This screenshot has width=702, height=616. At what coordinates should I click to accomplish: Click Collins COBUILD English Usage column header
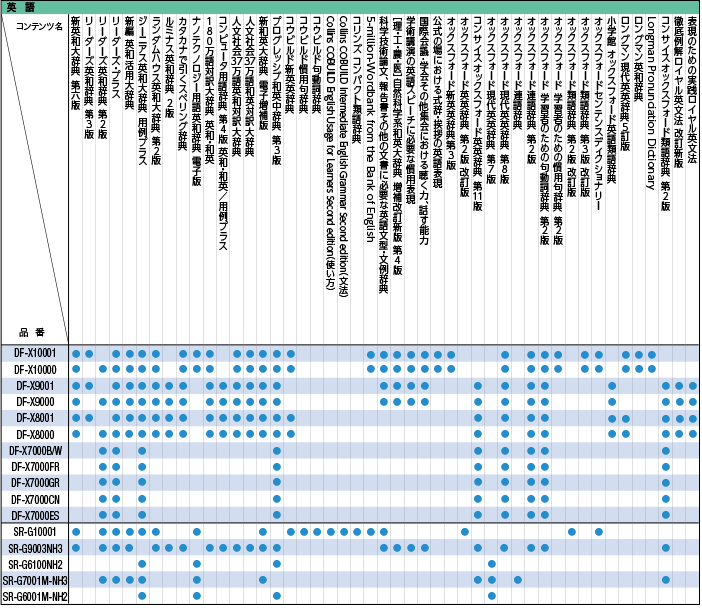[x=330, y=153]
